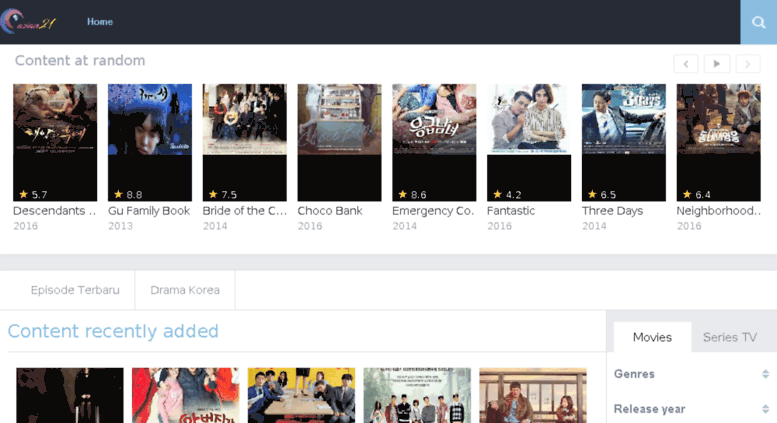Click the 5.7 star rating

(33, 195)
